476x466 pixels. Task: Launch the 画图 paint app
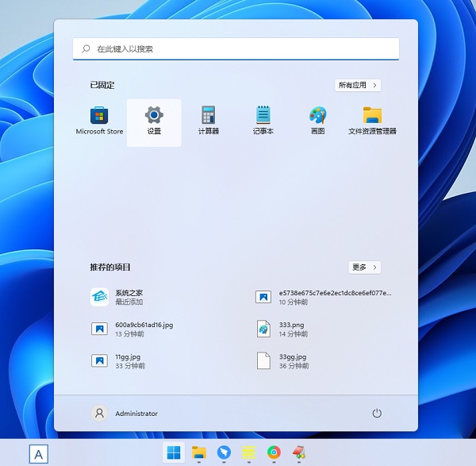[318, 121]
